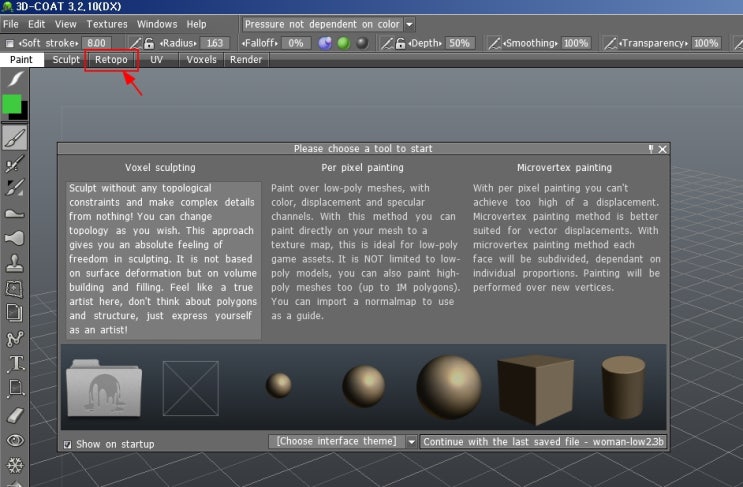The width and height of the screenshot is (743, 487).
Task: Select the Brush tool in left toolbar
Action: tap(15, 138)
